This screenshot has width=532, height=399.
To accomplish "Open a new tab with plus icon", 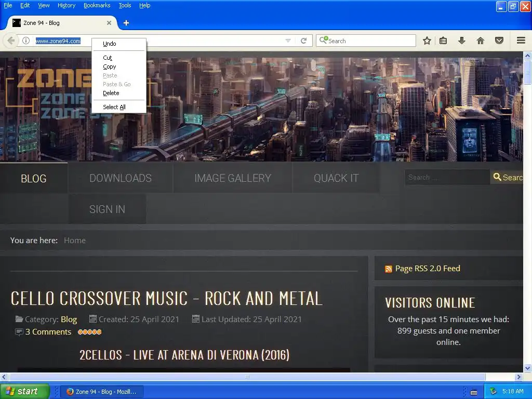I will pyautogui.click(x=126, y=23).
